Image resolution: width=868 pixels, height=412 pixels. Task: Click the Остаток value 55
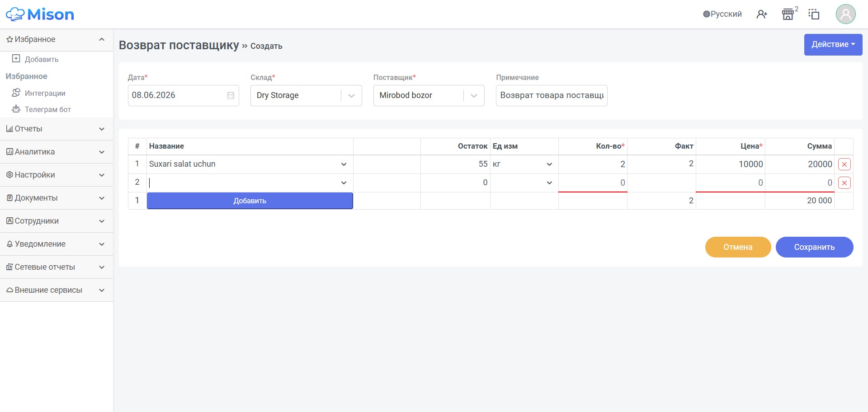click(483, 164)
